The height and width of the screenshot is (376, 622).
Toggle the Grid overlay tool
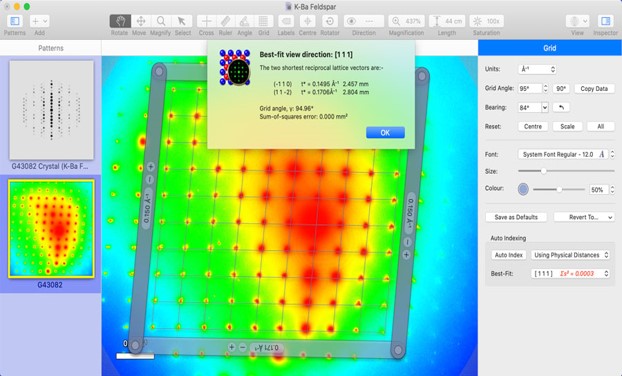coord(263,21)
